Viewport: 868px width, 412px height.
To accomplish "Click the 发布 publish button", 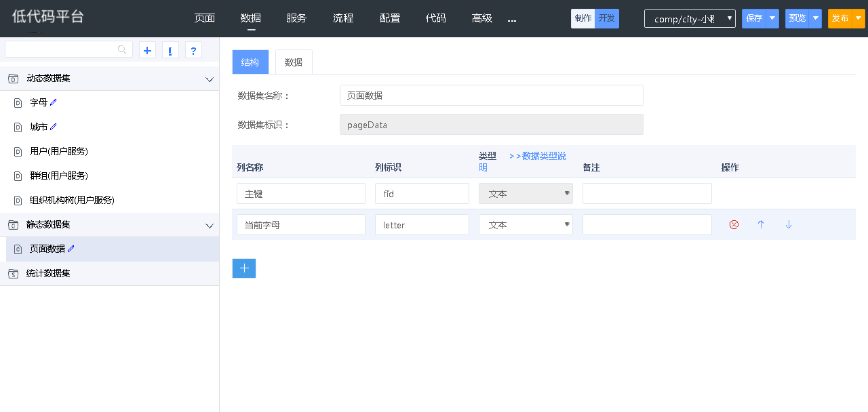I will tap(840, 18).
